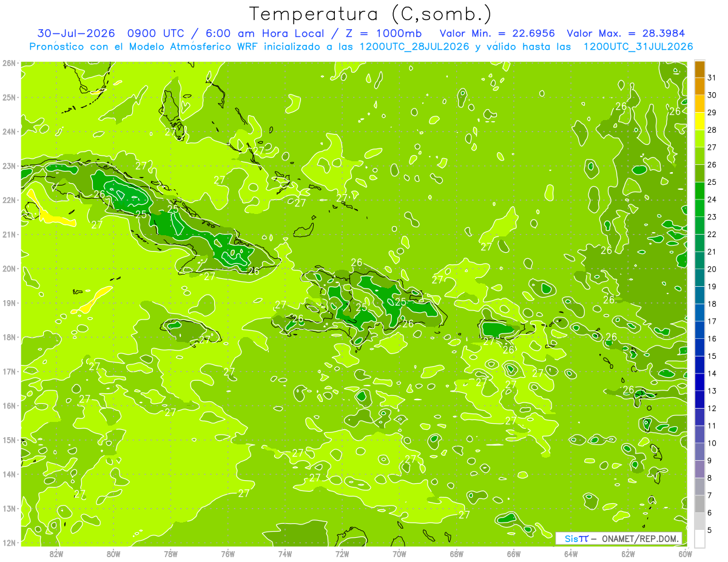Click the "62W" longitude axis label
The image size is (728, 562).
click(x=628, y=554)
